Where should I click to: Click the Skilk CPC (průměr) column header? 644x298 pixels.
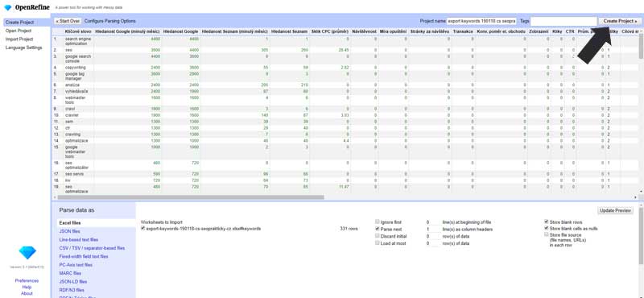[330, 31]
